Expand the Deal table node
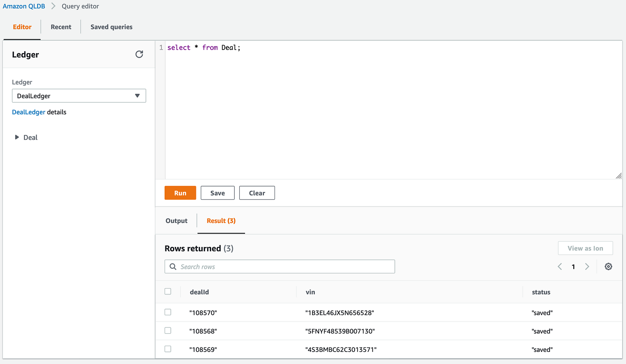626x364 pixels. 17,137
